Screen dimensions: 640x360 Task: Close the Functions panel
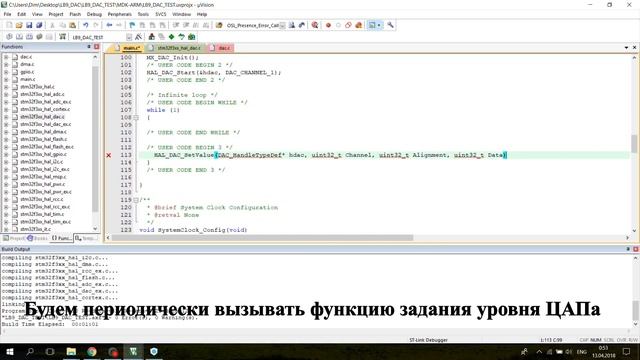coord(97,47)
